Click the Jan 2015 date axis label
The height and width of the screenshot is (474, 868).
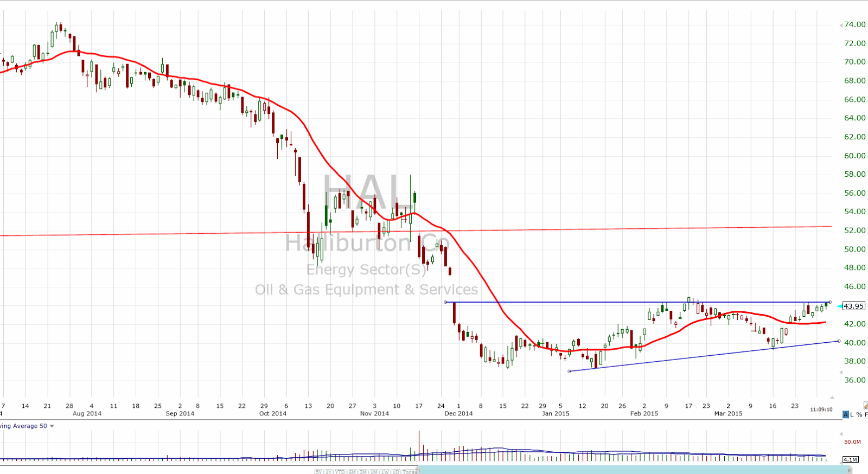(556, 413)
